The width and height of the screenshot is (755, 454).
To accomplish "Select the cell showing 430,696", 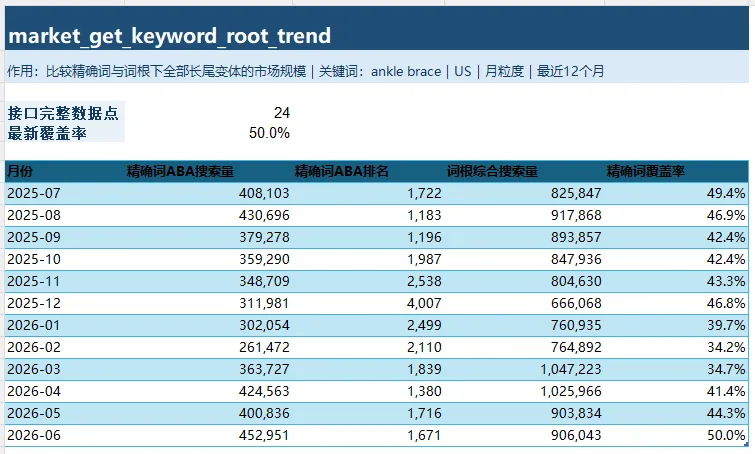I will [208, 215].
